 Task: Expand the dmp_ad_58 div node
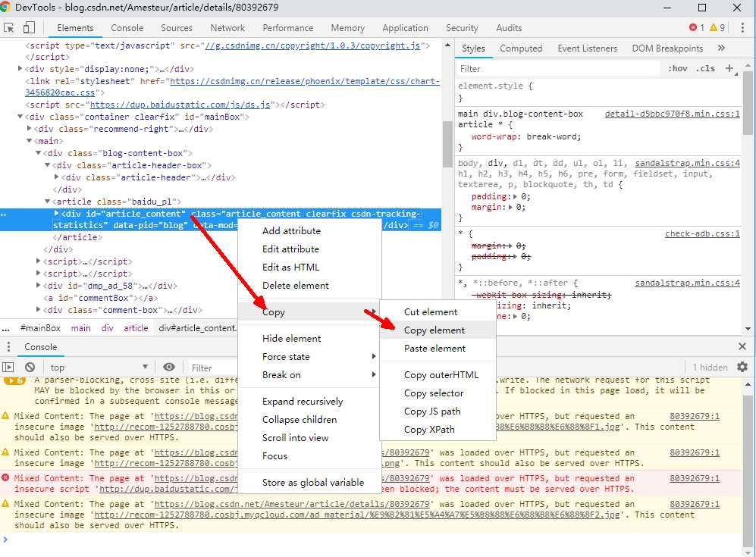38,285
